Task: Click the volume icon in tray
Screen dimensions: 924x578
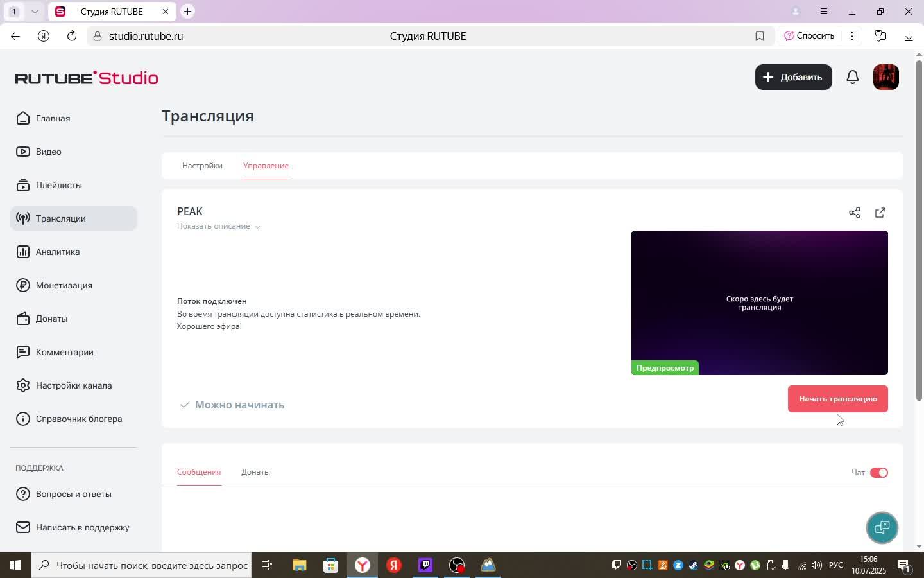Action: click(x=817, y=566)
